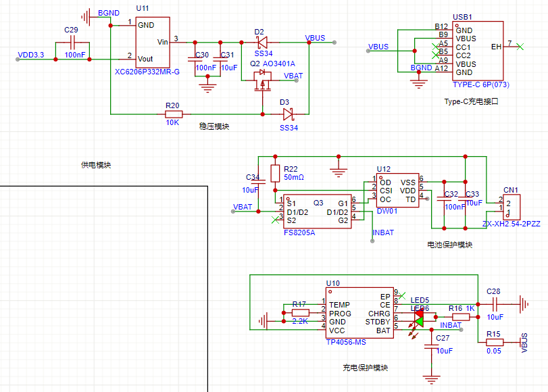Select capacitor C34 symbol
This screenshot has width=548, height=392.
point(258,182)
